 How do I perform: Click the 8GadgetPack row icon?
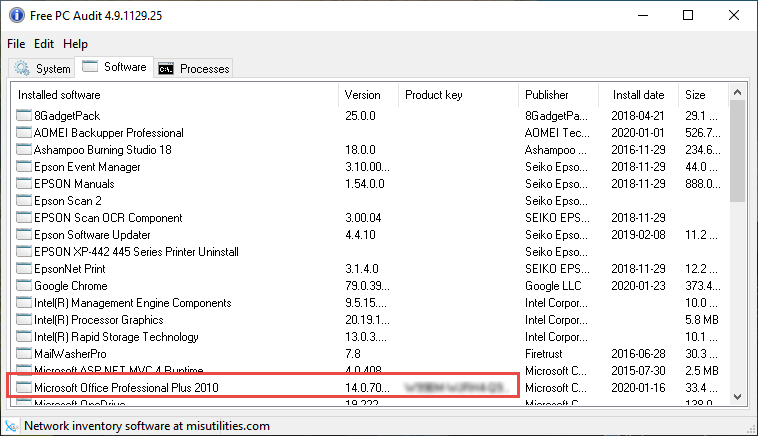coord(24,116)
